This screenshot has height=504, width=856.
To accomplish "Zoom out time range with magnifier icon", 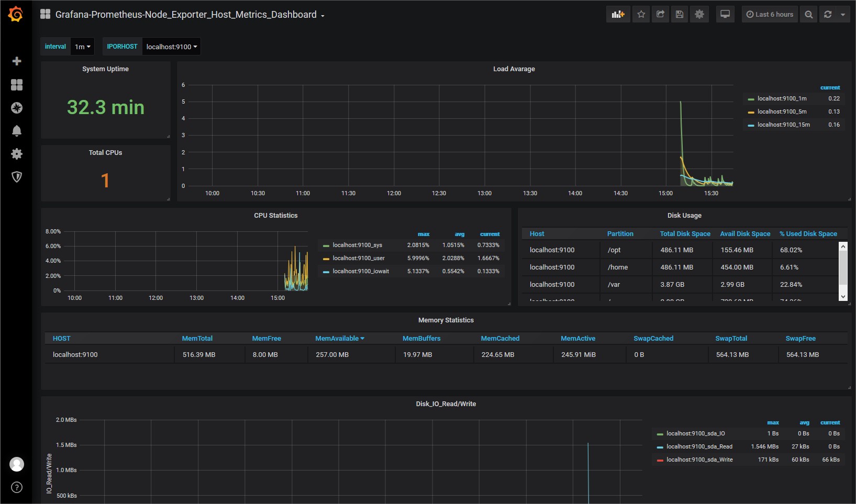I will point(809,15).
